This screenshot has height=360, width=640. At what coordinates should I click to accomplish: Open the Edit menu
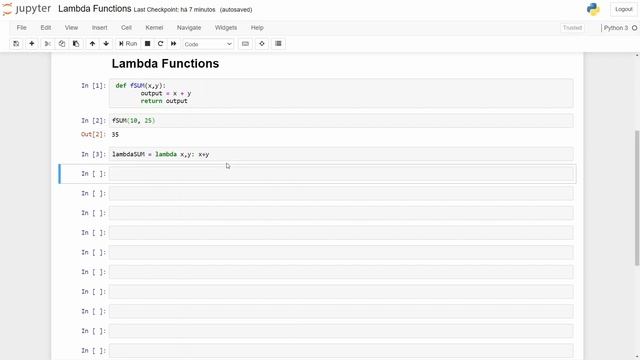coord(46,28)
